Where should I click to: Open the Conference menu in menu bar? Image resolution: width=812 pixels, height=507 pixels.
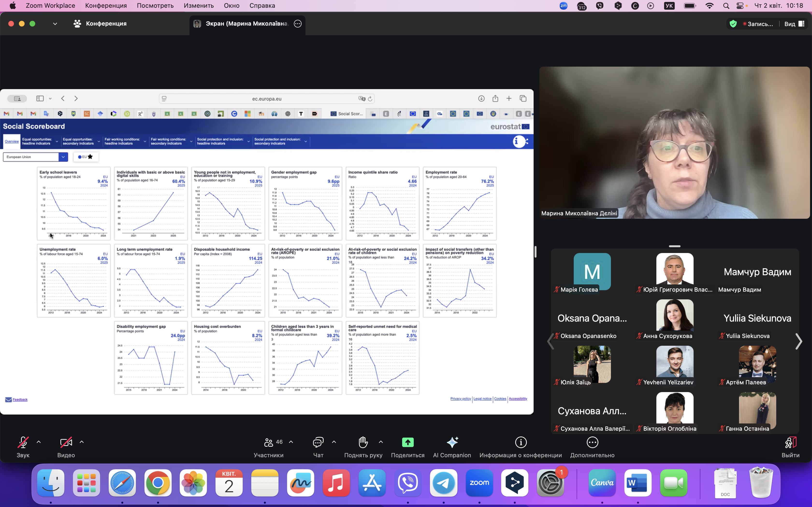coord(106,6)
